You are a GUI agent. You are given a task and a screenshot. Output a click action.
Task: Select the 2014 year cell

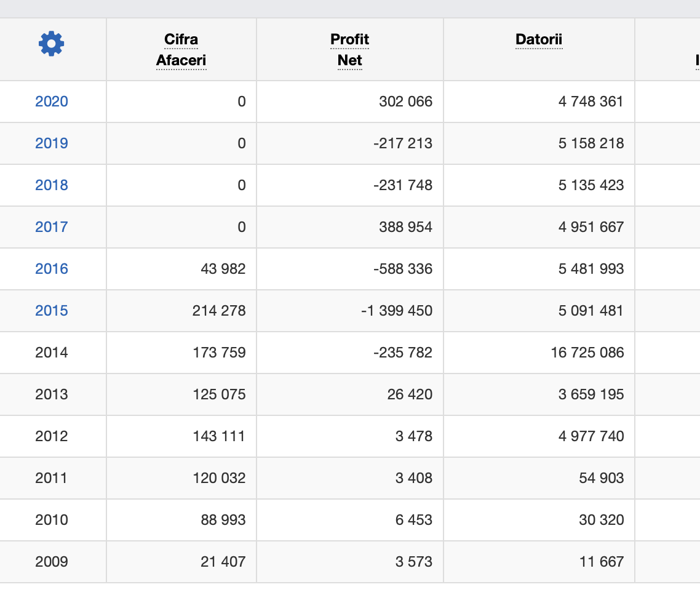(52, 353)
